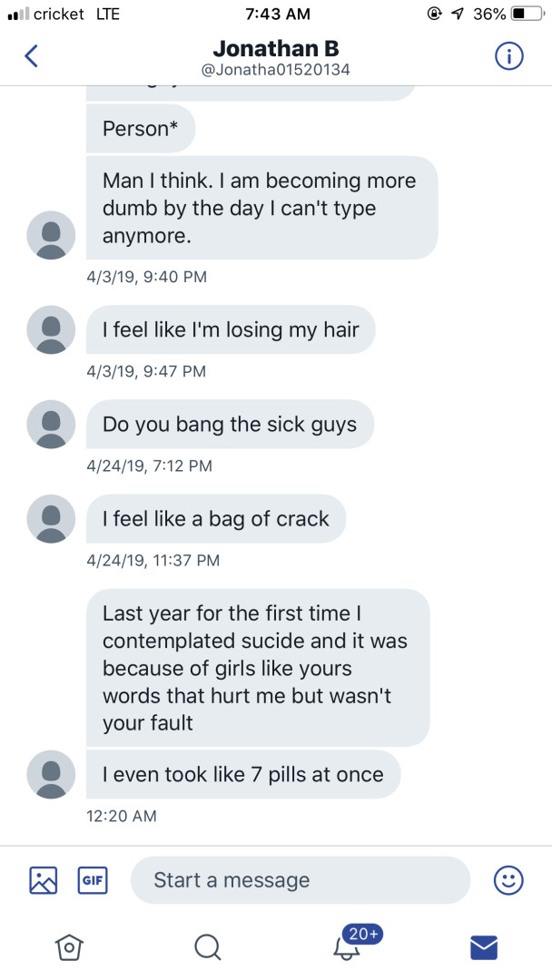Open the Search tab magnifier icon

[x=207, y=946]
